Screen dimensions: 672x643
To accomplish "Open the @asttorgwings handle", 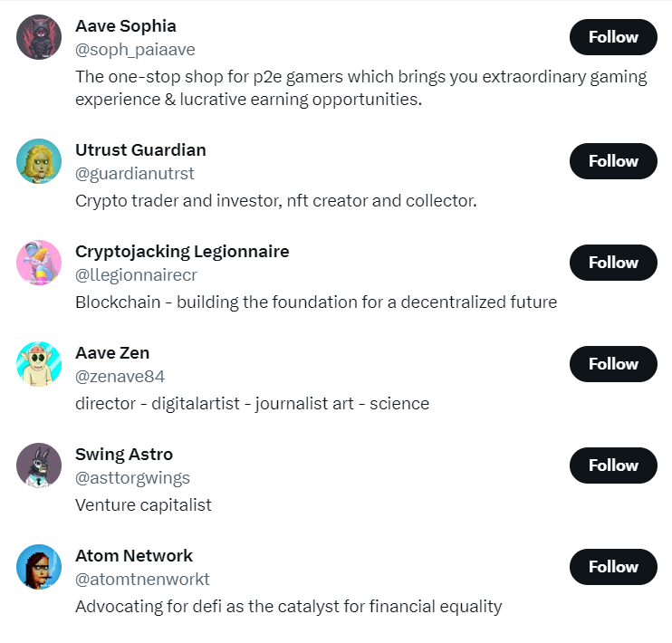I will (132, 478).
